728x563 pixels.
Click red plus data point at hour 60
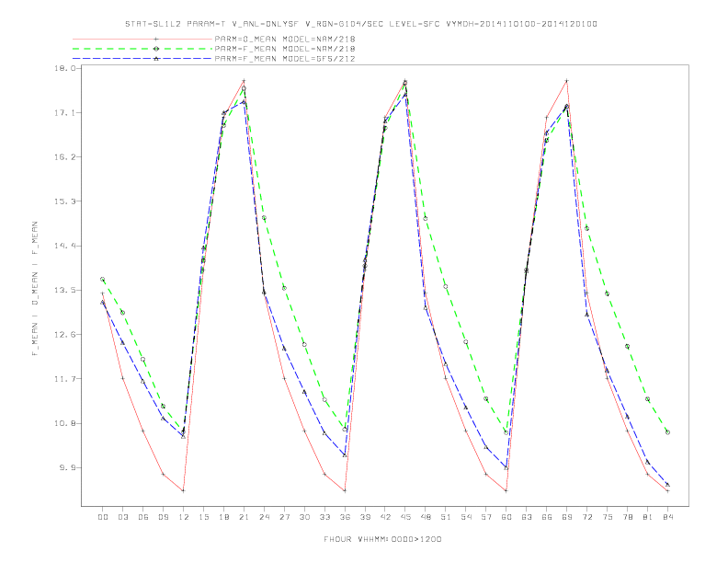(506, 490)
